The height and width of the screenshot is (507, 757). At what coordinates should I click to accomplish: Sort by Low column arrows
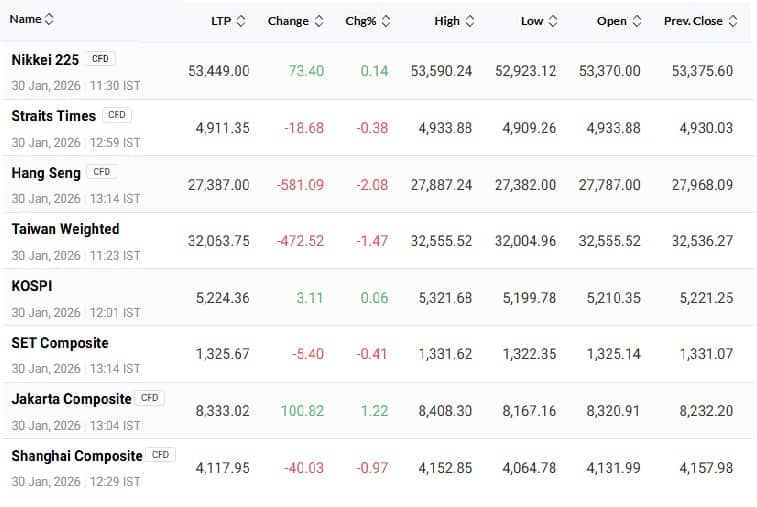click(553, 21)
